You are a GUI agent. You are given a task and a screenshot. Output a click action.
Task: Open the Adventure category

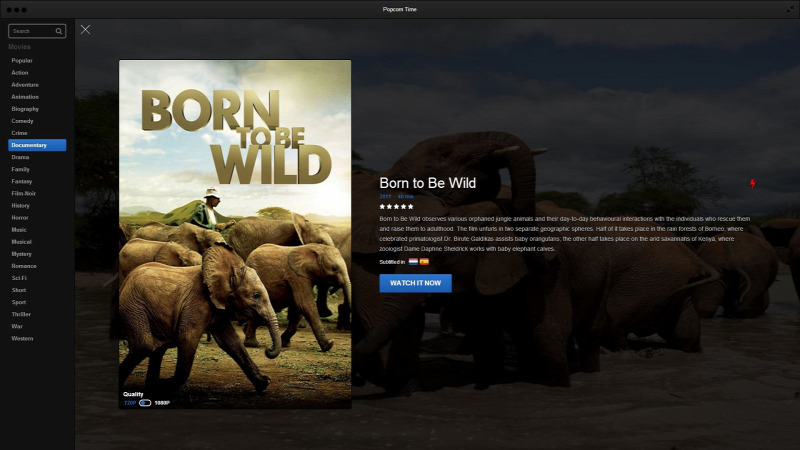25,85
